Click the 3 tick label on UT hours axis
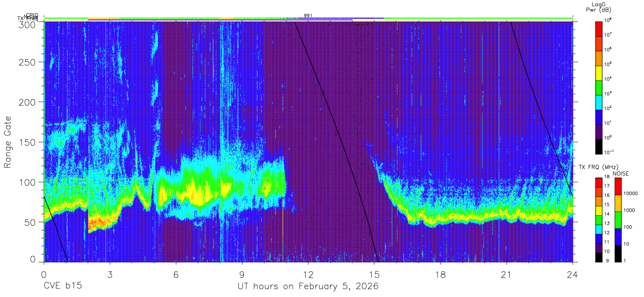The image size is (644, 297). tap(110, 274)
